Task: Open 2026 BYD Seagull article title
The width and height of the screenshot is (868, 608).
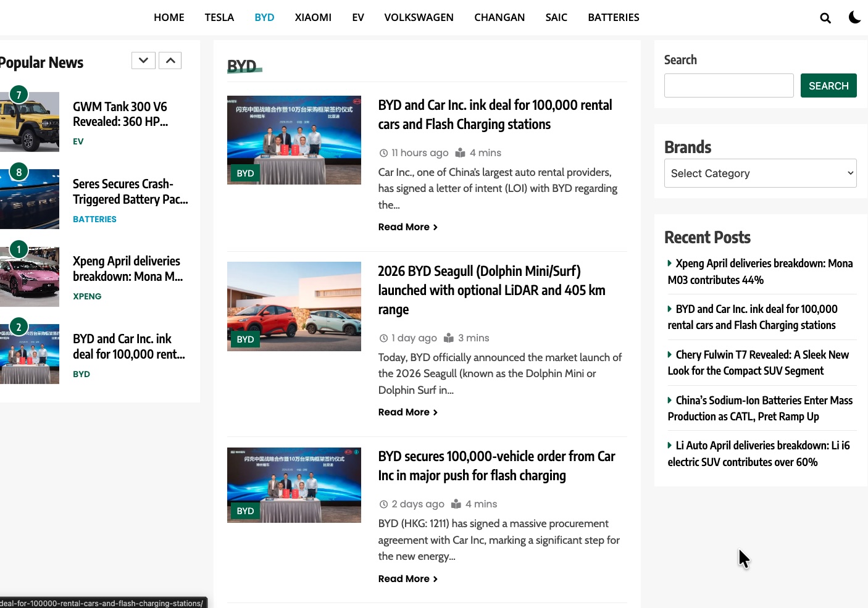Action: [491, 290]
